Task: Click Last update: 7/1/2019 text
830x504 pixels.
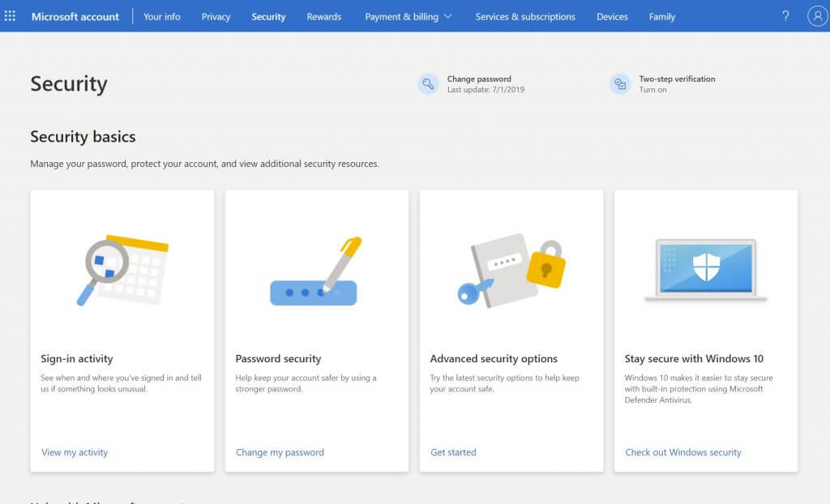Action: coord(486,89)
